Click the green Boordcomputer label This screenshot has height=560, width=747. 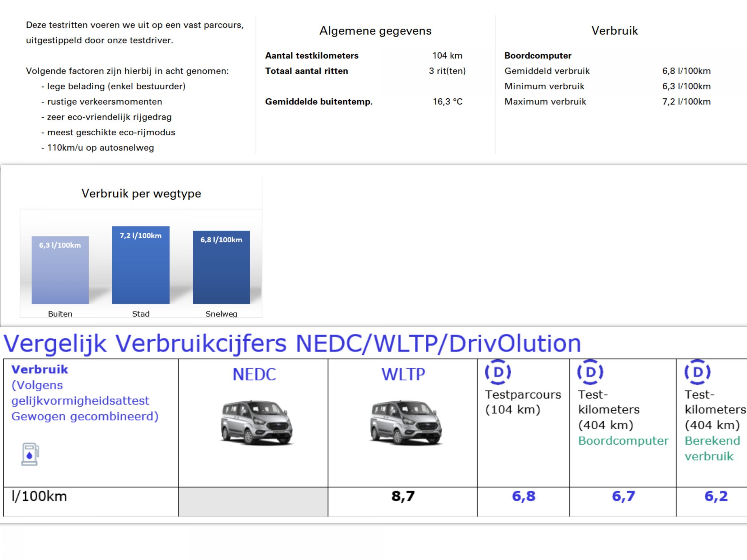pos(623,441)
